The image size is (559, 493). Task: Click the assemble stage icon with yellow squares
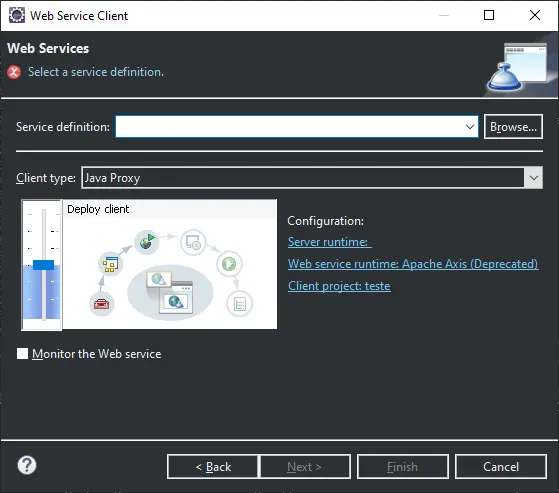[111, 264]
